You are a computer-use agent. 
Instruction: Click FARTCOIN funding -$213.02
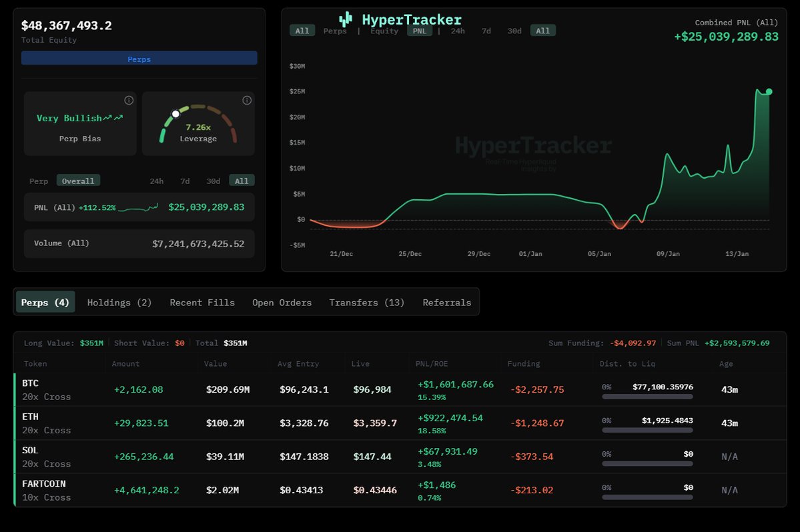click(x=532, y=490)
